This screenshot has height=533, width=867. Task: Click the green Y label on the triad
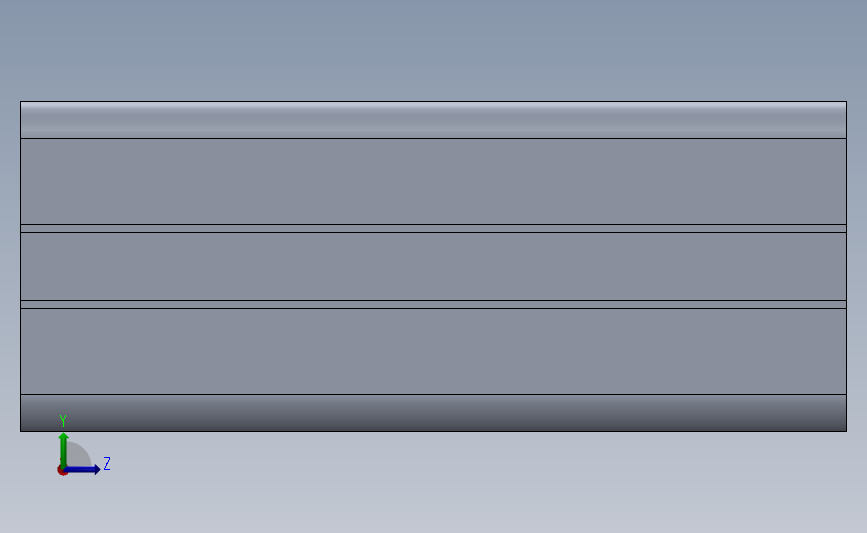[63, 421]
